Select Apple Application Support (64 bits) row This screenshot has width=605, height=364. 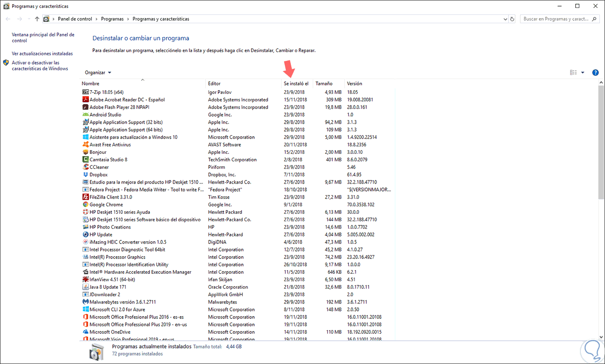click(237, 130)
